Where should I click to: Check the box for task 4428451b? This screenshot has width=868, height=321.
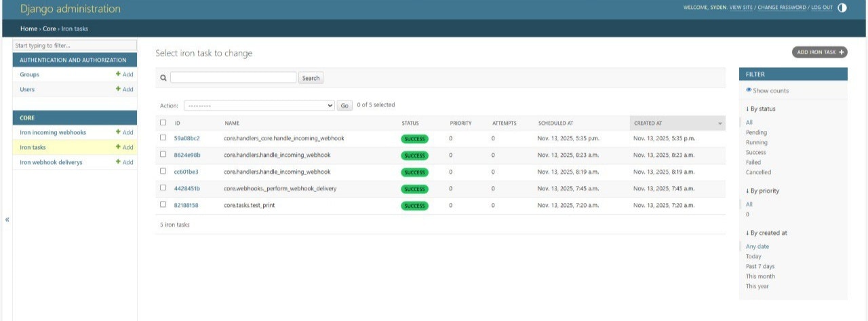pos(163,188)
